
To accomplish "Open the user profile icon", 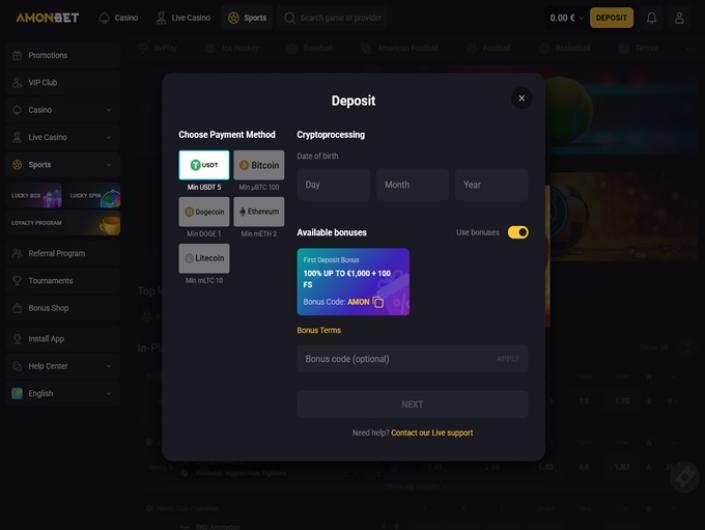I will (x=679, y=18).
